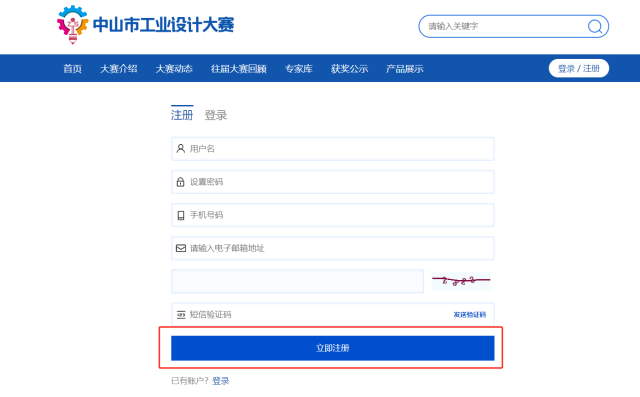The width and height of the screenshot is (640, 397).
Task: Click the user icon in username field
Action: [180, 149]
